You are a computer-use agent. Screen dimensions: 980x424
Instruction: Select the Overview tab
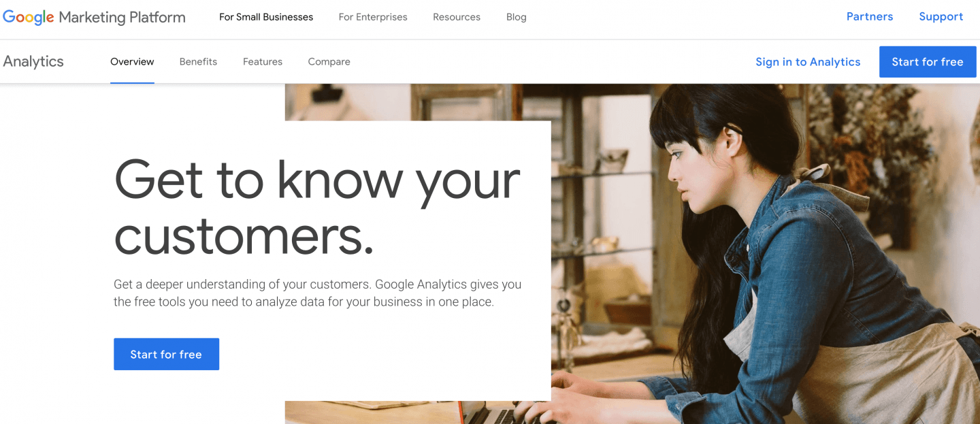coord(132,61)
